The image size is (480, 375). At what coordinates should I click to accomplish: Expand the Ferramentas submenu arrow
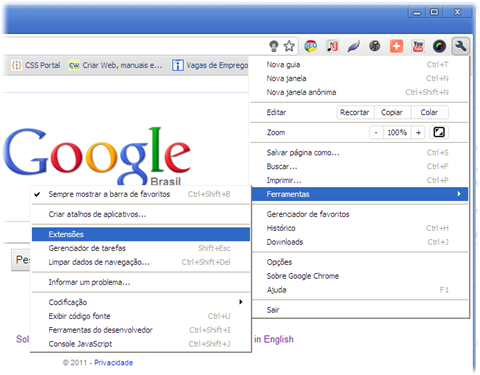(459, 194)
